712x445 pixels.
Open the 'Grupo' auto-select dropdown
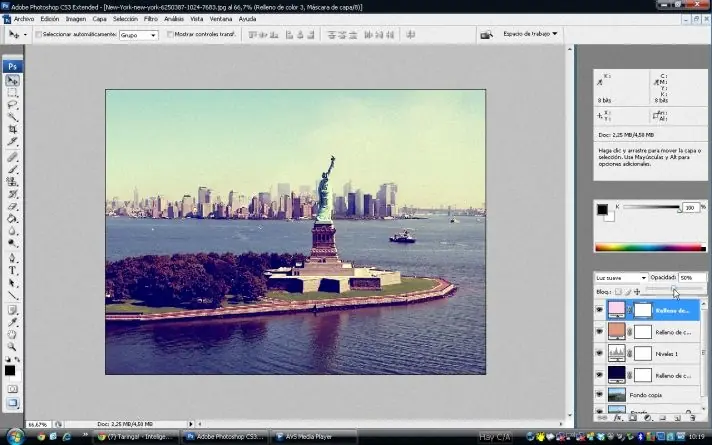pyautogui.click(x=138, y=34)
